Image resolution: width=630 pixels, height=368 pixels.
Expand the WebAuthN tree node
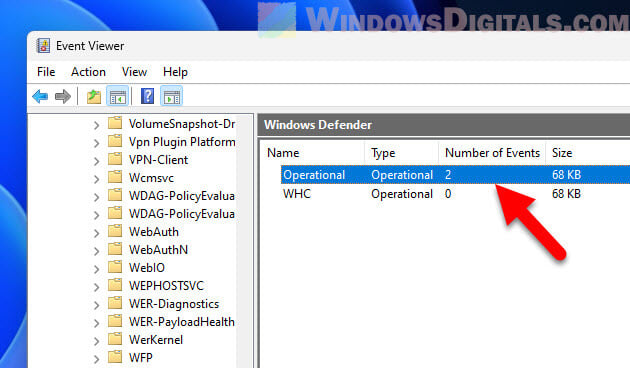click(x=96, y=251)
